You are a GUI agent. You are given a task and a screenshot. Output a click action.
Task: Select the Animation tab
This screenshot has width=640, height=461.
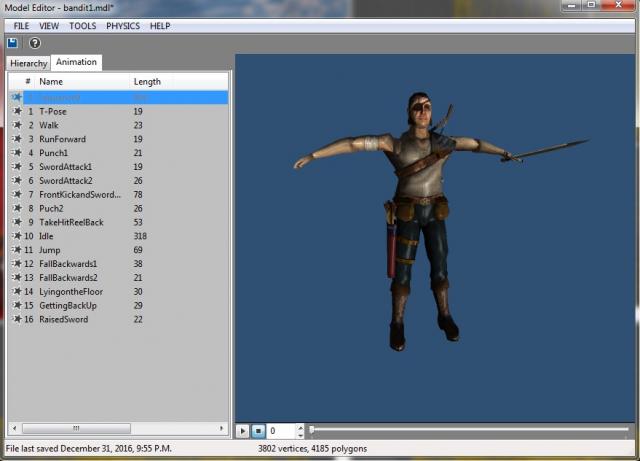[76, 62]
